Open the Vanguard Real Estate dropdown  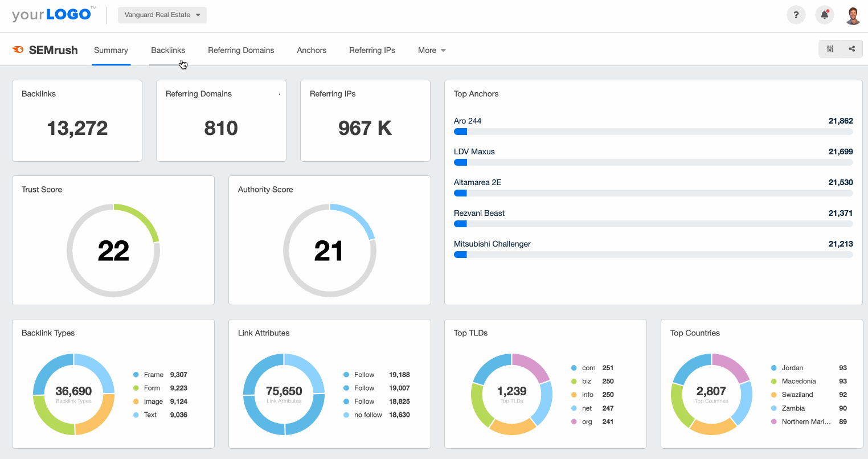coord(162,15)
